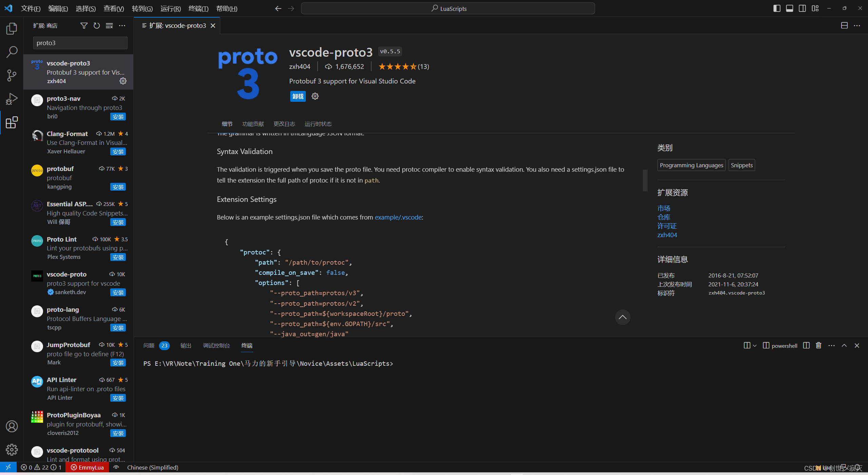Screen dimensions: 868x475
Task: Open the example/.vscode link
Action: click(x=398, y=217)
